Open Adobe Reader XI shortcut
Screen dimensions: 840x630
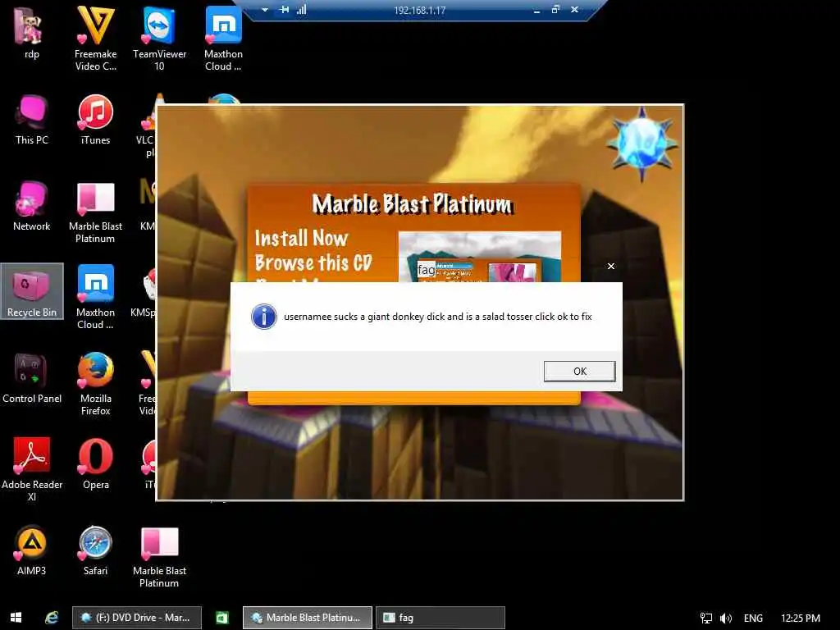pyautogui.click(x=32, y=470)
